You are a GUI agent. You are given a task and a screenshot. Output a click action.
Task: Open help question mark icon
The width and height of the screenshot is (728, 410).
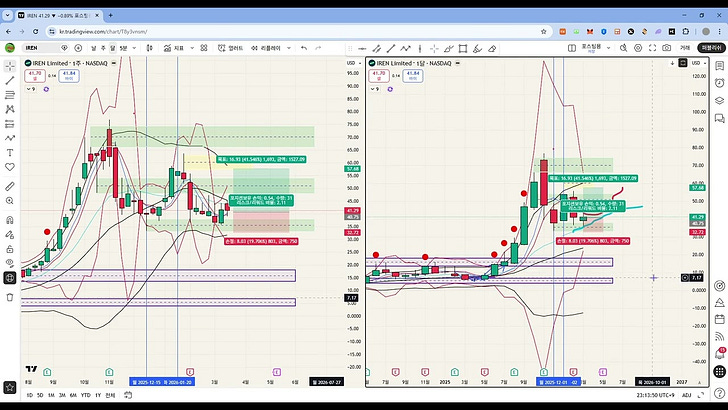(719, 393)
